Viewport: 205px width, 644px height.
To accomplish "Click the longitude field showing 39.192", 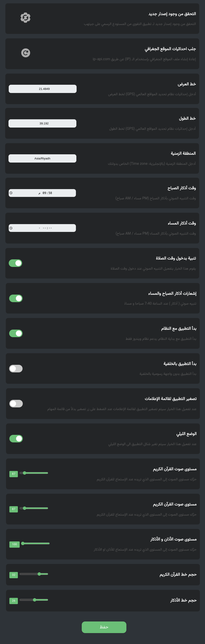I will click(x=43, y=124).
